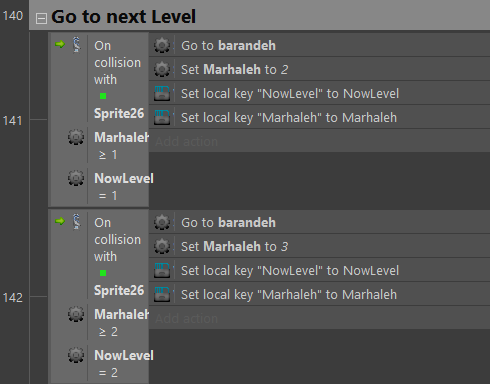Click Add action link in event 141
This screenshot has width=490, height=384.
click(x=186, y=142)
